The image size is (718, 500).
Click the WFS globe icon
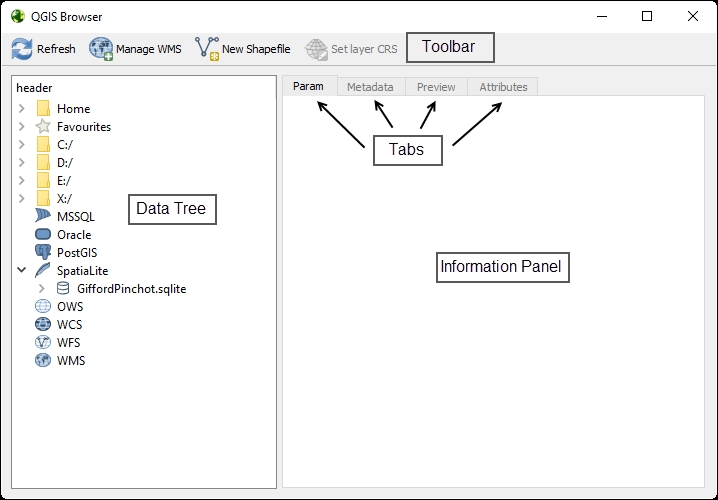coord(43,342)
